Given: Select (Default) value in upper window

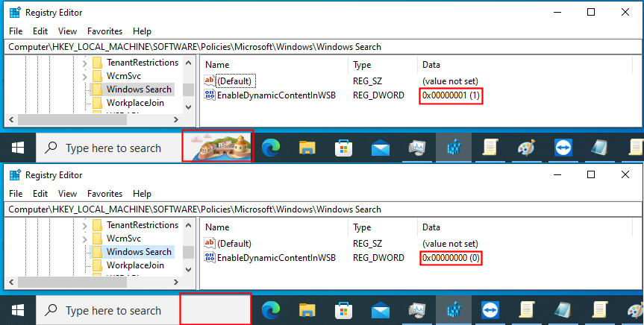Looking at the screenshot, I should click(x=234, y=81).
